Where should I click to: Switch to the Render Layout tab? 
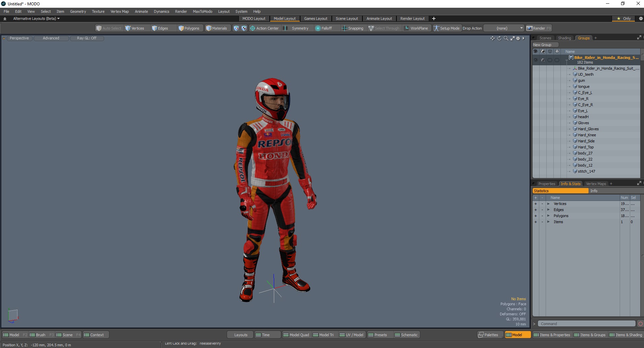click(412, 19)
